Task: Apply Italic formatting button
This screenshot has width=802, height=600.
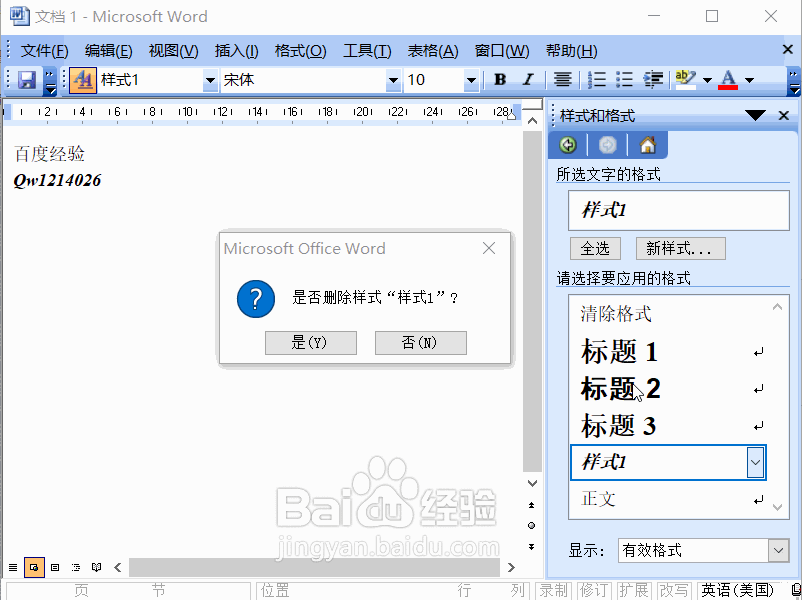Action: point(528,80)
